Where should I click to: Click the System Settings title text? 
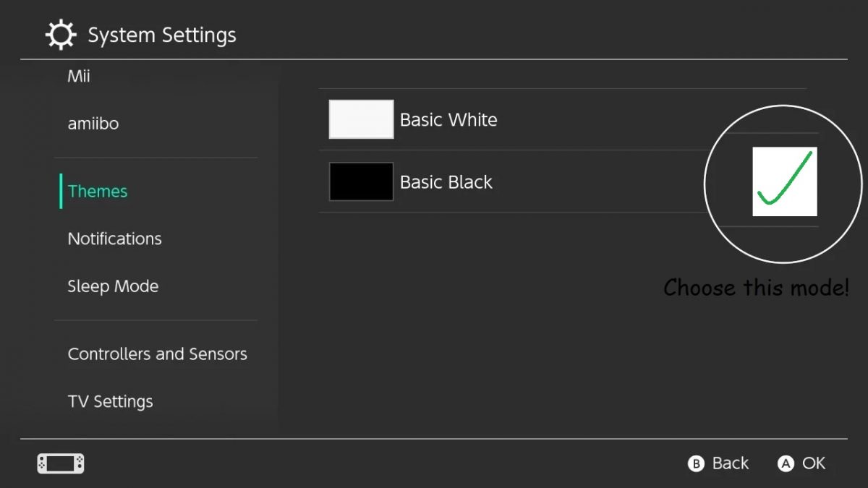point(162,35)
